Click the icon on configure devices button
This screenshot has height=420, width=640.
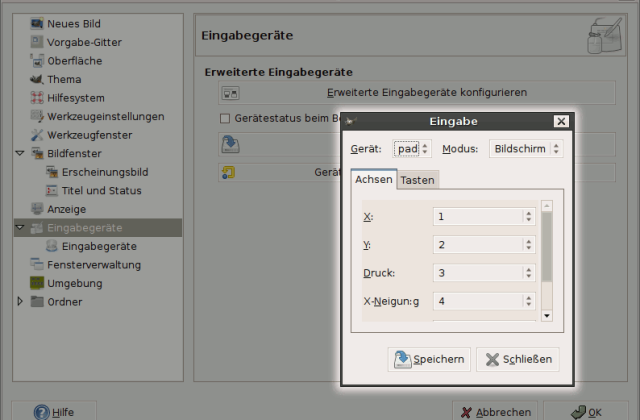[230, 93]
